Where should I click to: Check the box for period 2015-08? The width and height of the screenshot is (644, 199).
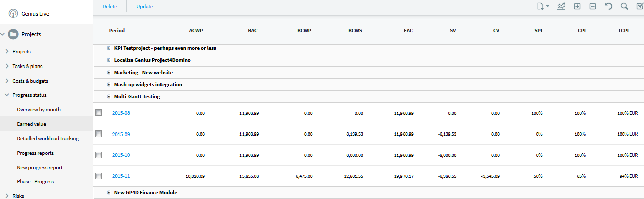click(x=99, y=113)
